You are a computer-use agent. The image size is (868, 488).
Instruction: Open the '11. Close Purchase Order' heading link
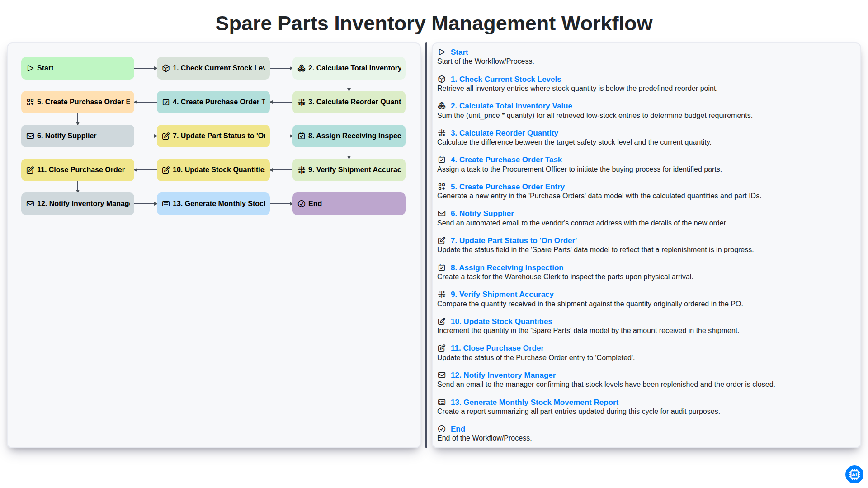click(497, 348)
